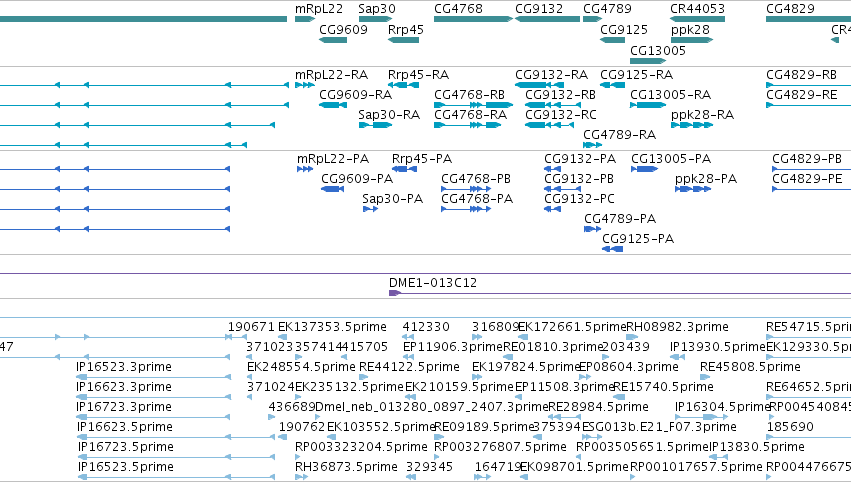Open protein CG4789-PA
The width and height of the screenshot is (851, 482).
click(620, 219)
